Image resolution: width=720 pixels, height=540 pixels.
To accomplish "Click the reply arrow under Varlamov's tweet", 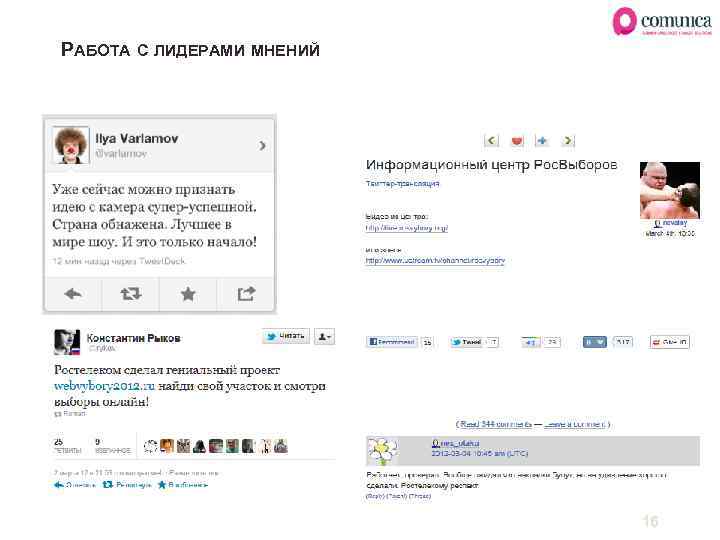I will click(73, 293).
